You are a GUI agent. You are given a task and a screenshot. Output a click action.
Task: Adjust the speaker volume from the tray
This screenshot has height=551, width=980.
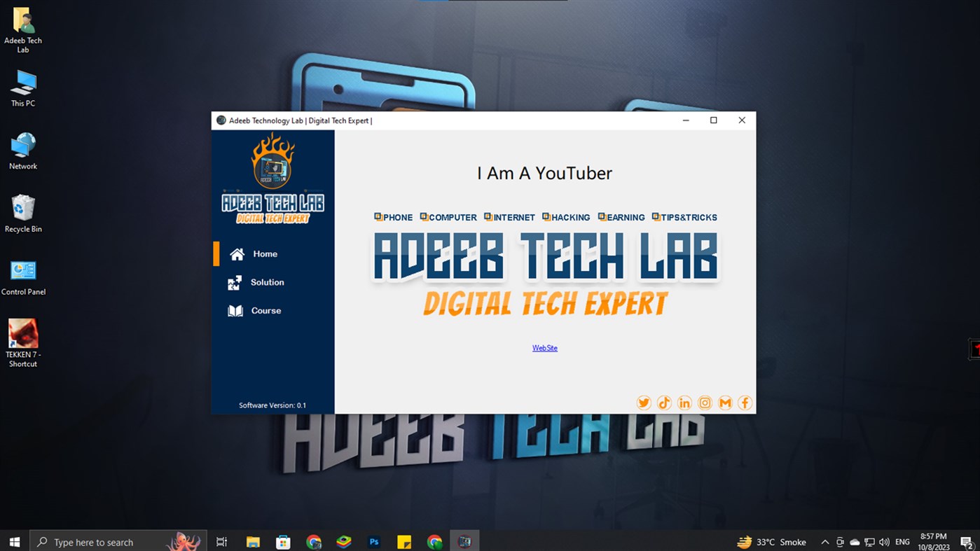(883, 541)
